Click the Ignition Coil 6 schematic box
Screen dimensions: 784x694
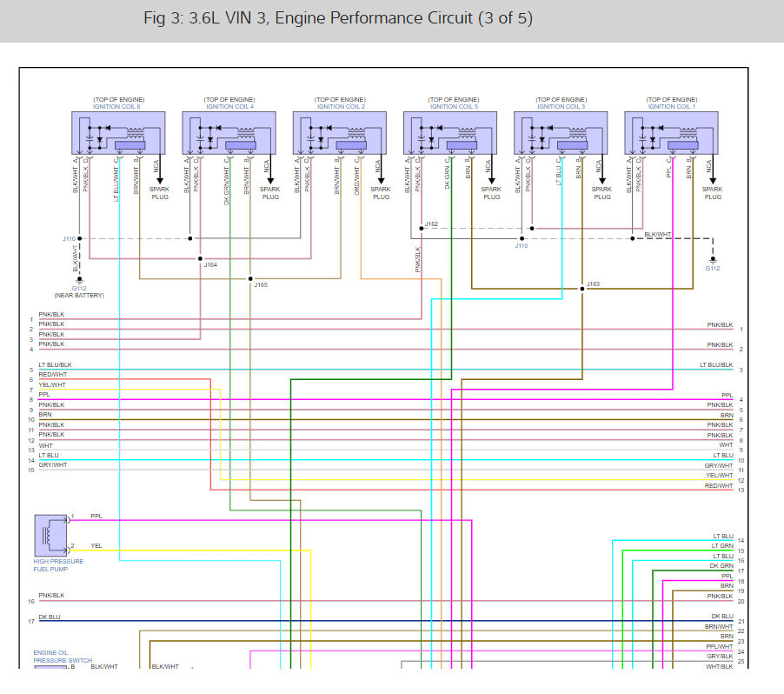[118, 132]
